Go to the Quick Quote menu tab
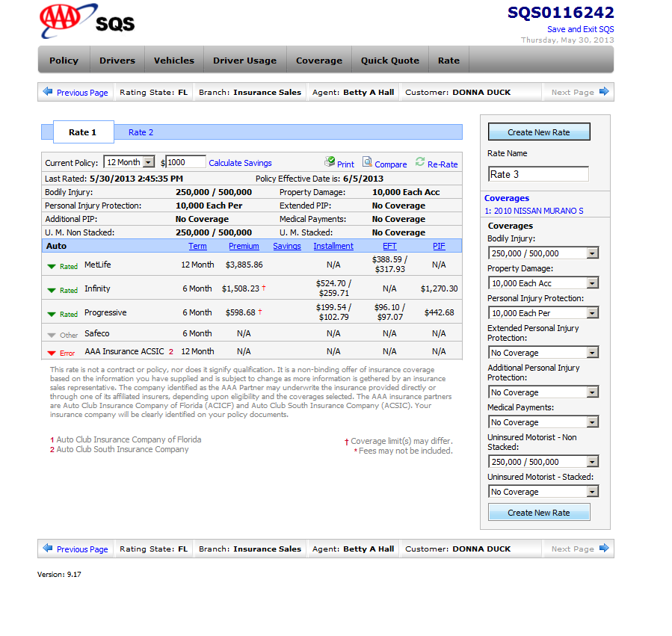This screenshot has height=636, width=672. (x=390, y=61)
